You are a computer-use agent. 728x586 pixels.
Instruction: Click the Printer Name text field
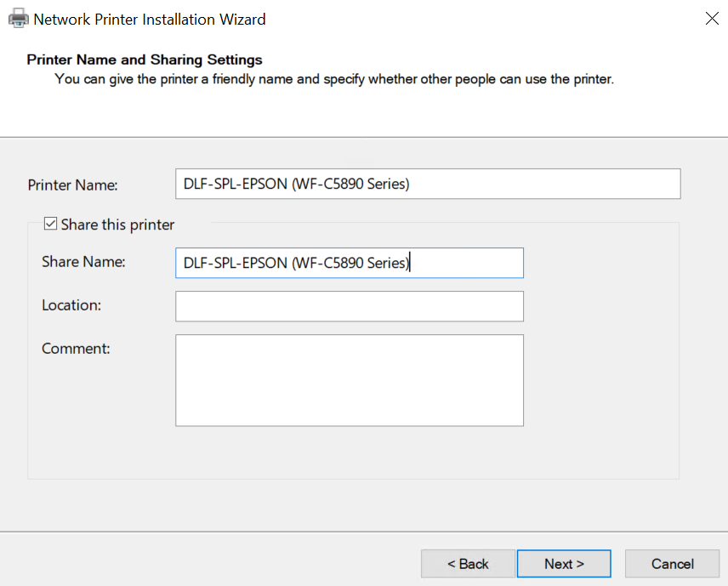[x=427, y=184]
